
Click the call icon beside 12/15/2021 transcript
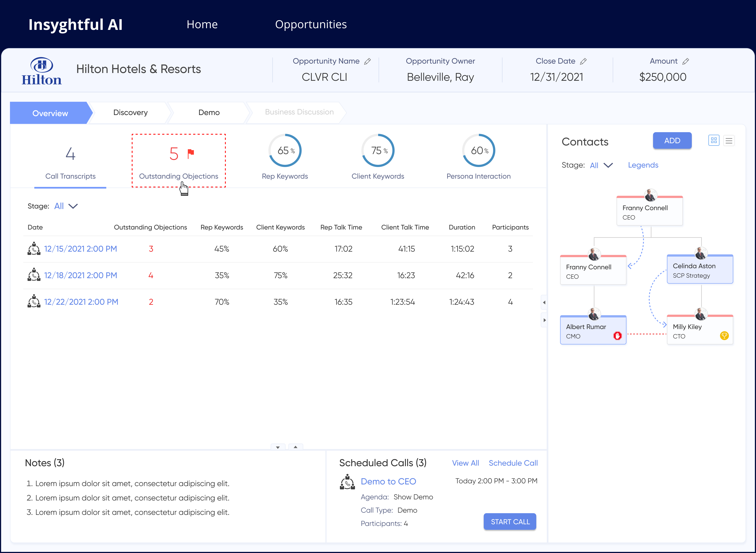pos(34,249)
